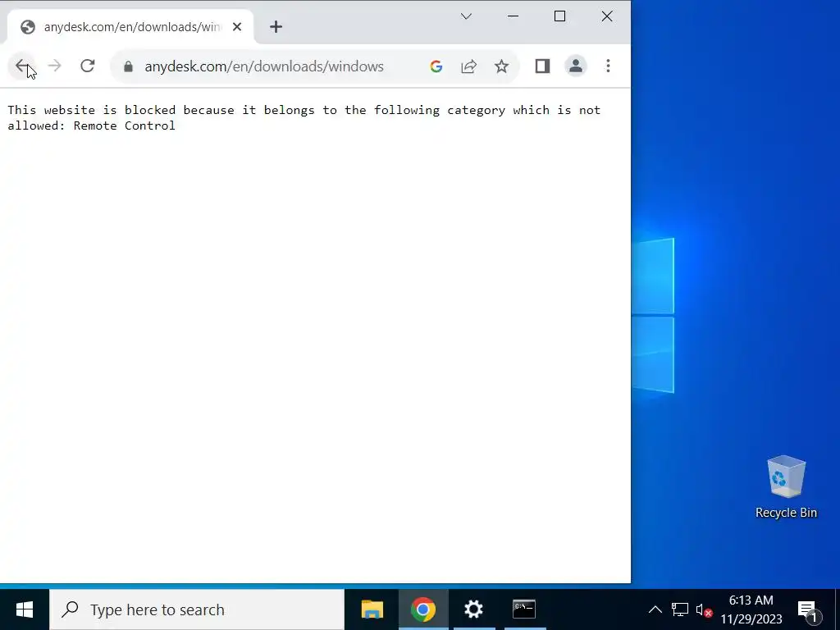Open the network status tray icon

[x=680, y=609]
